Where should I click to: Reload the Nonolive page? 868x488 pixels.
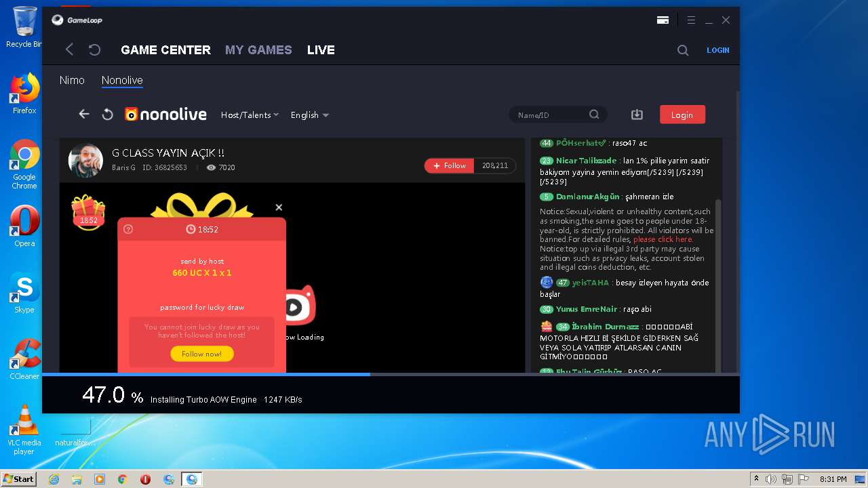click(x=107, y=115)
